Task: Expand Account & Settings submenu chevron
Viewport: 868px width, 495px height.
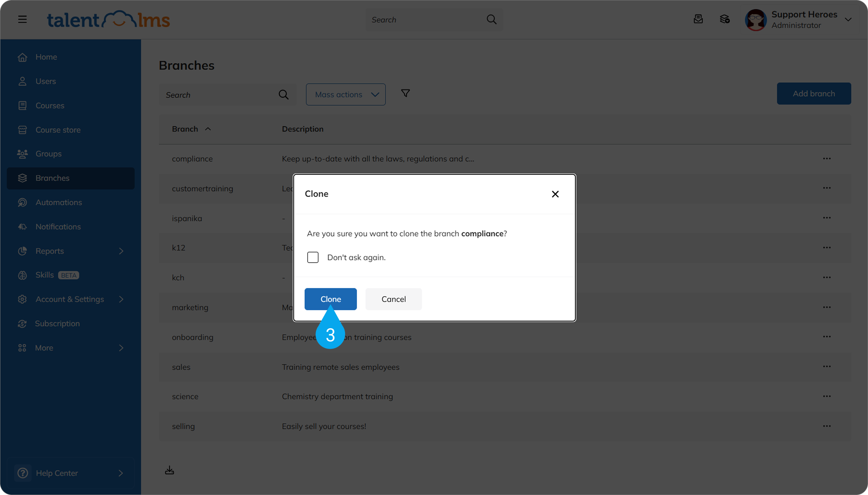Action: coord(121,299)
